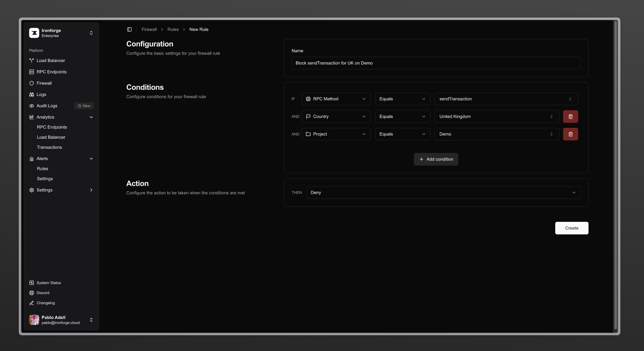Screen dimensions: 644x351
Task: Open the Transactions analytics page
Action: pyautogui.click(x=49, y=147)
